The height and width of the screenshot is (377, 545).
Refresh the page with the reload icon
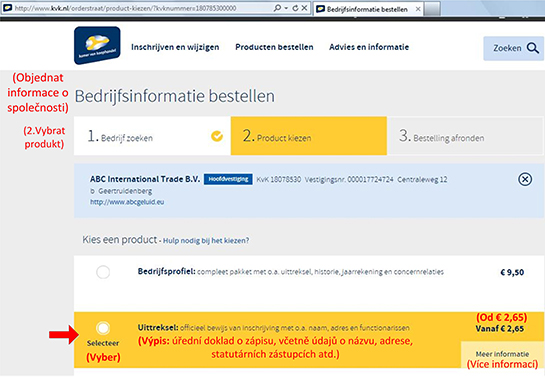coord(295,8)
